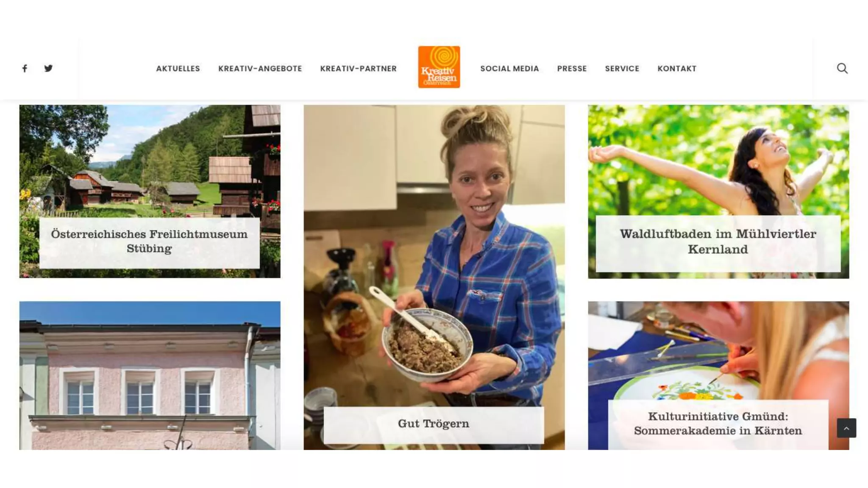Open the Aktuelles menu item
Screen dimensions: 868x488
[x=178, y=69]
